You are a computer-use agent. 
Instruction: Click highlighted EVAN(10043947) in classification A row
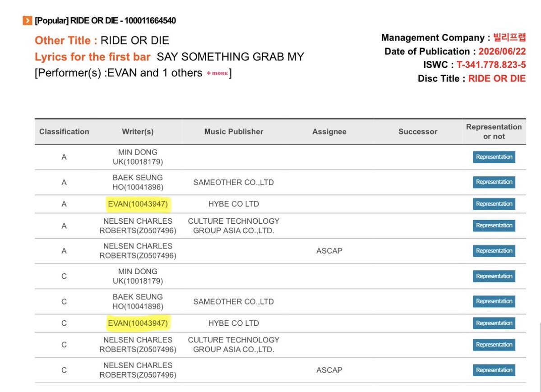tap(138, 204)
